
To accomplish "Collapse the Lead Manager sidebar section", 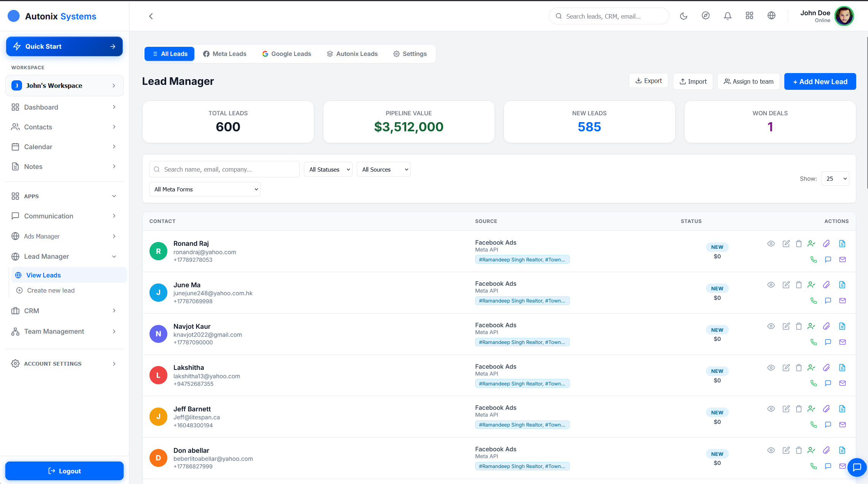I will [x=64, y=256].
